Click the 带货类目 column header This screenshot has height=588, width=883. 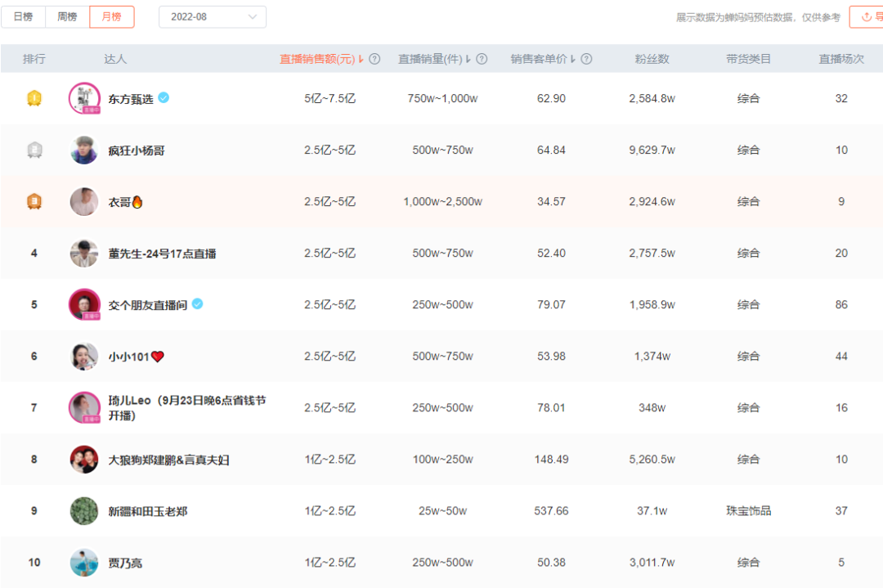[x=748, y=59]
